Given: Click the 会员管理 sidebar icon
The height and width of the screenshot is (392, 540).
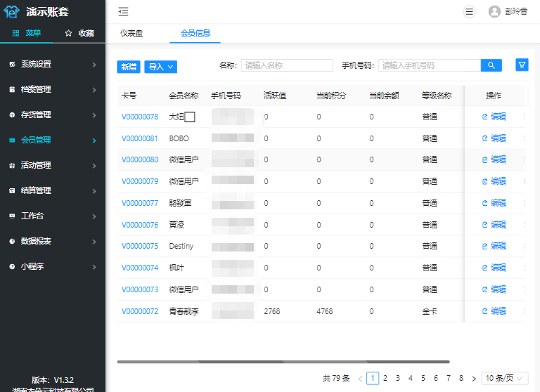Looking at the screenshot, I should 12,140.
